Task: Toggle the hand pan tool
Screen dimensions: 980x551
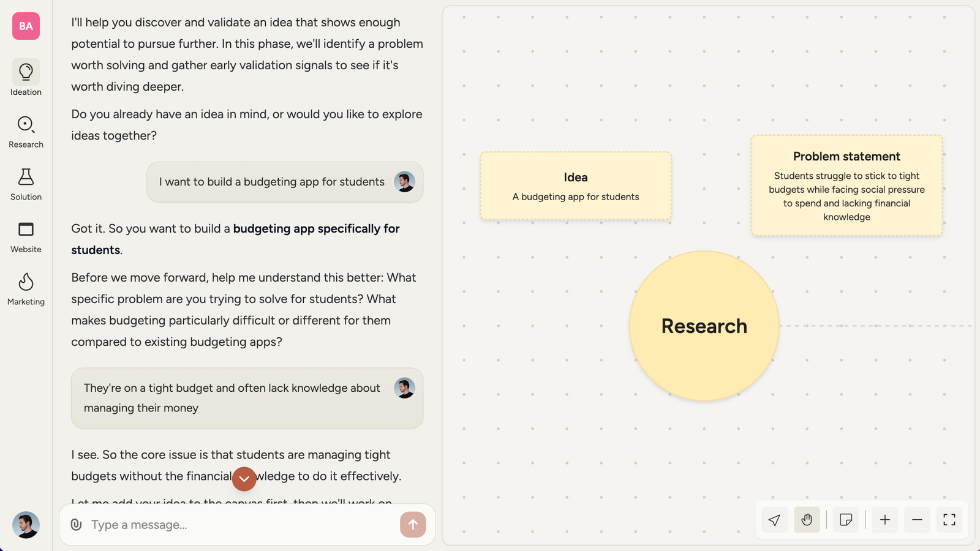Action: 807,520
